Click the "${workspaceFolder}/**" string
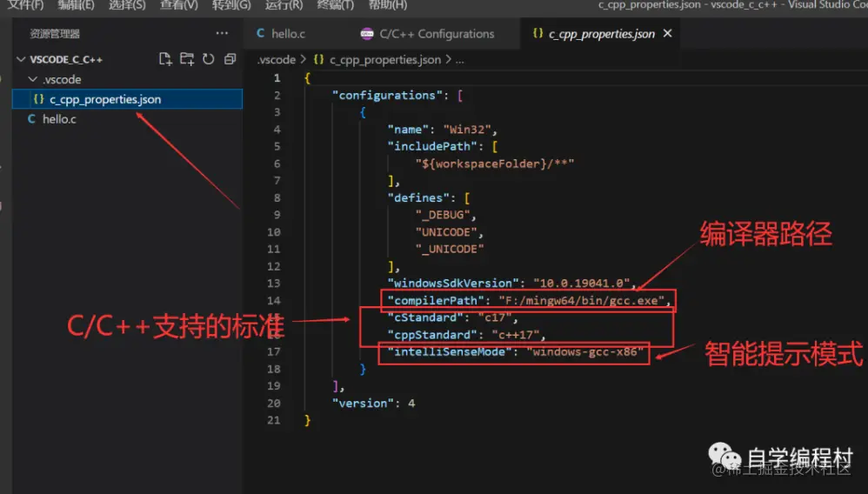This screenshot has width=868, height=494. pos(494,164)
